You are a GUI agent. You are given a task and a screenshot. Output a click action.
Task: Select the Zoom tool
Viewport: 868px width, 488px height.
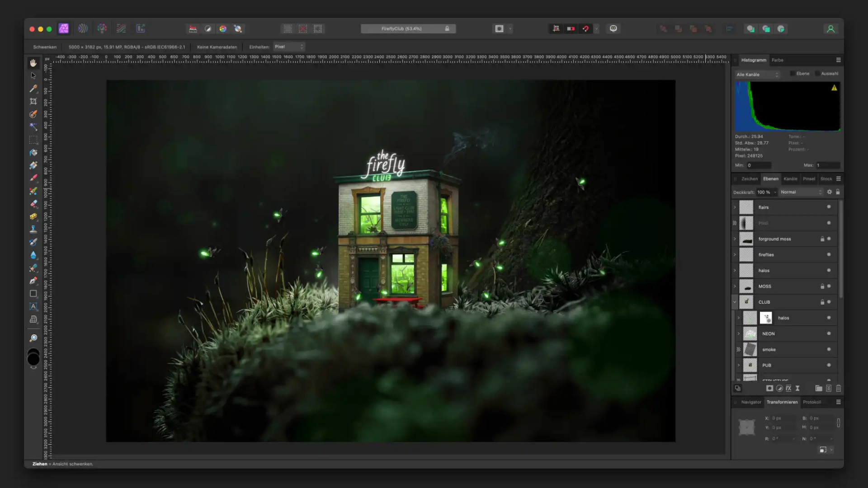33,338
